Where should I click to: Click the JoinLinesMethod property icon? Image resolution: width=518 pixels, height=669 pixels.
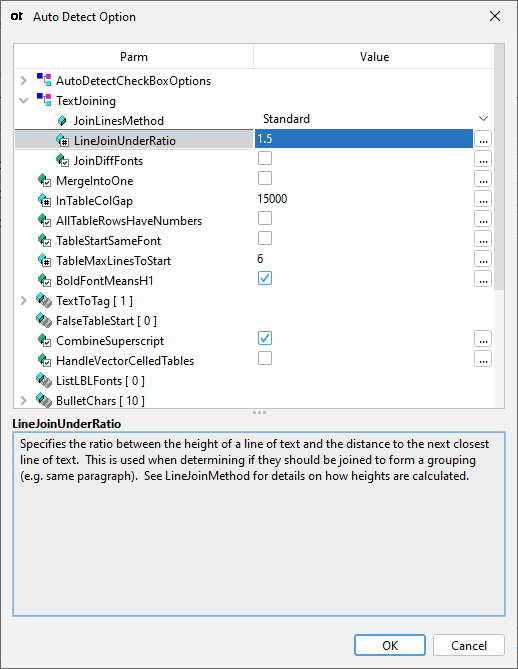[62, 121]
